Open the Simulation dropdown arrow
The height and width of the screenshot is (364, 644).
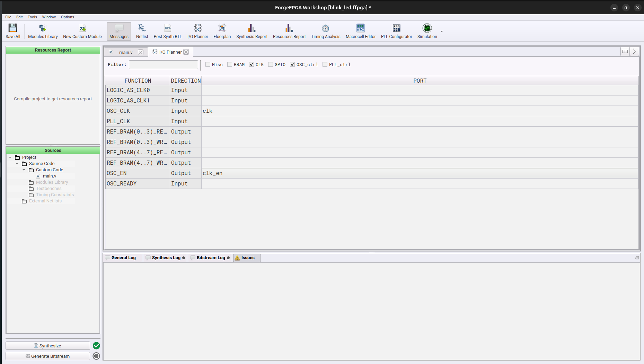(442, 31)
